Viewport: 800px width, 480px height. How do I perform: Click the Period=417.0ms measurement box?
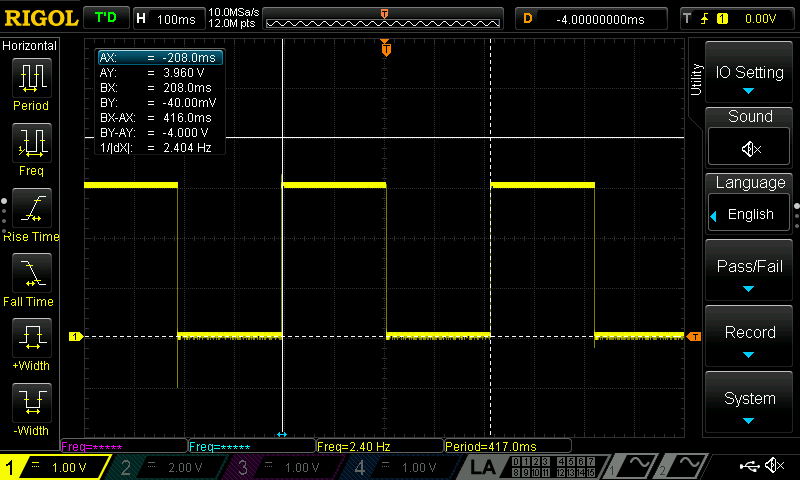coord(508,446)
